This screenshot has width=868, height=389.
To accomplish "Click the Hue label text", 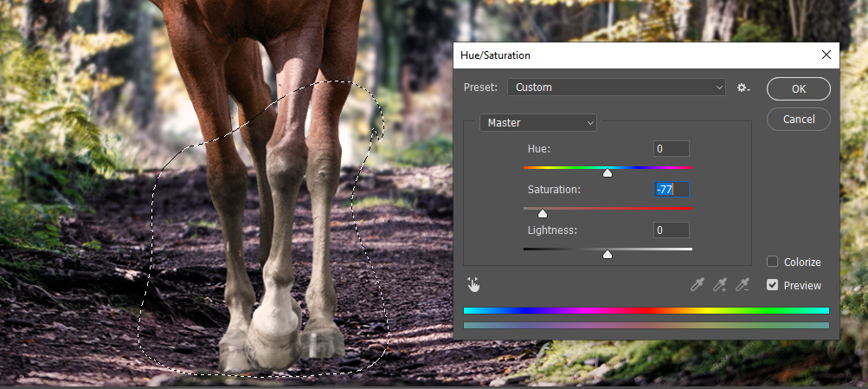I will (539, 148).
